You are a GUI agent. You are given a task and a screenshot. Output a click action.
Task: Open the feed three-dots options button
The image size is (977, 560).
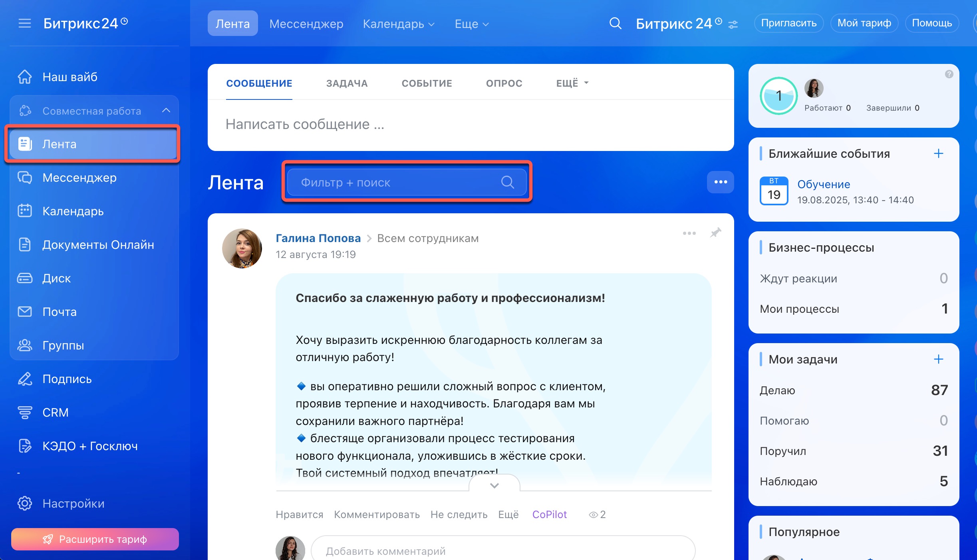pyautogui.click(x=721, y=182)
